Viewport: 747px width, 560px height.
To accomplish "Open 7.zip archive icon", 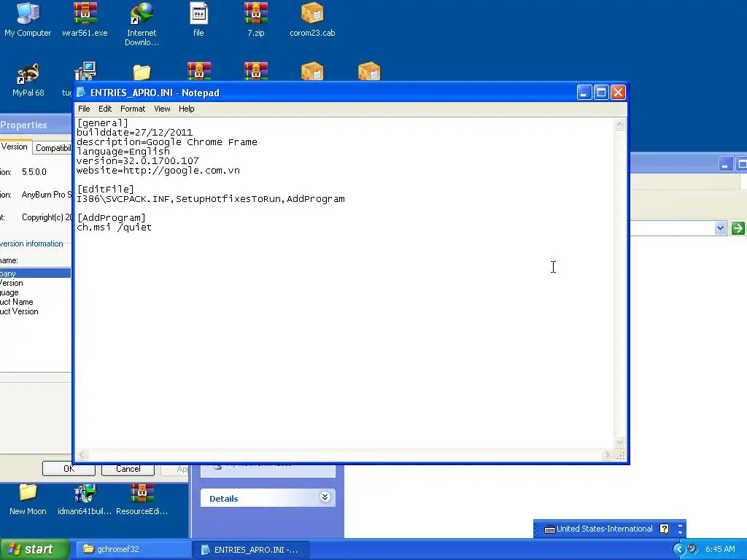I will (256, 20).
